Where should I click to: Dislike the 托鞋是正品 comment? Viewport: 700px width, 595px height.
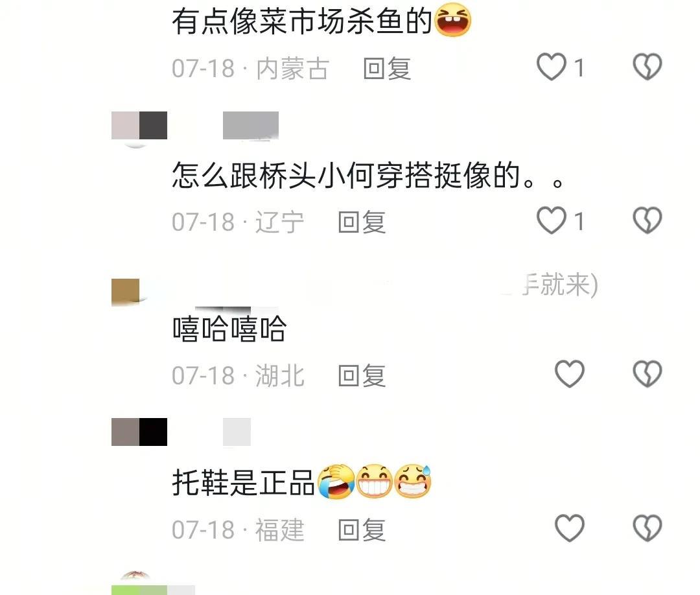click(x=647, y=528)
